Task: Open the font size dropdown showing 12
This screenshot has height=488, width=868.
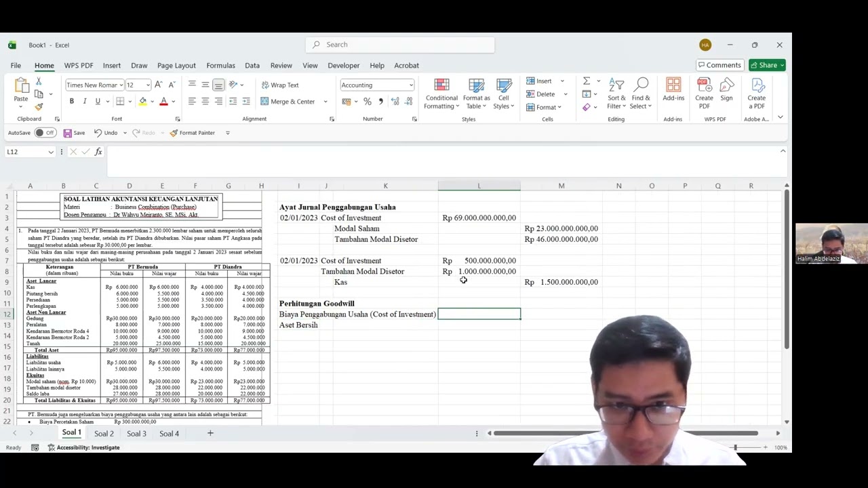Action: (147, 85)
